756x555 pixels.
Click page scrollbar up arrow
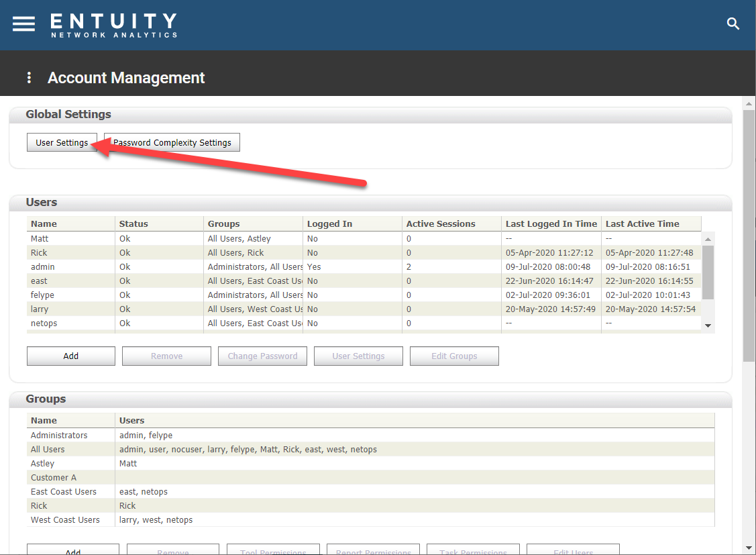coord(749,103)
